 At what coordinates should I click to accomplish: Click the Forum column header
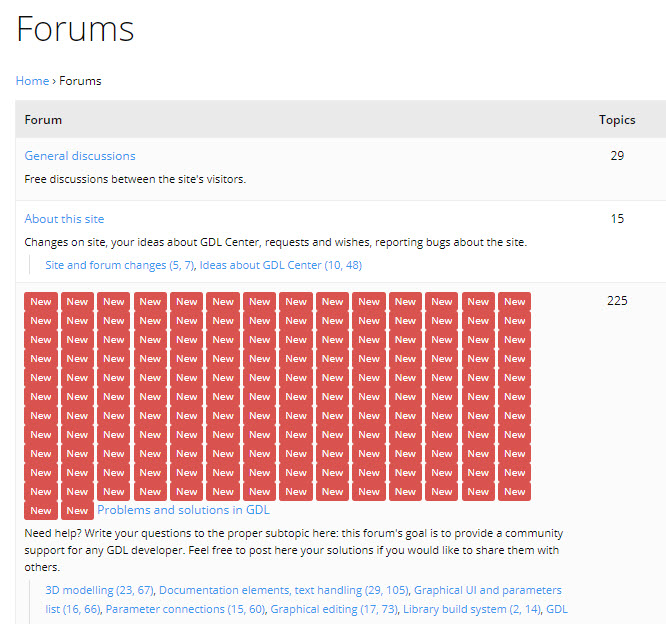pos(43,120)
